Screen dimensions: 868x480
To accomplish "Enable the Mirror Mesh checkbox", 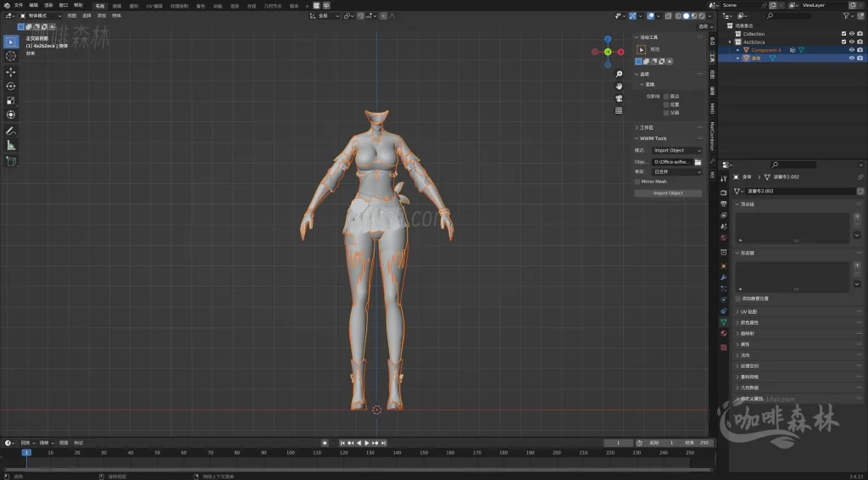I will coord(637,181).
